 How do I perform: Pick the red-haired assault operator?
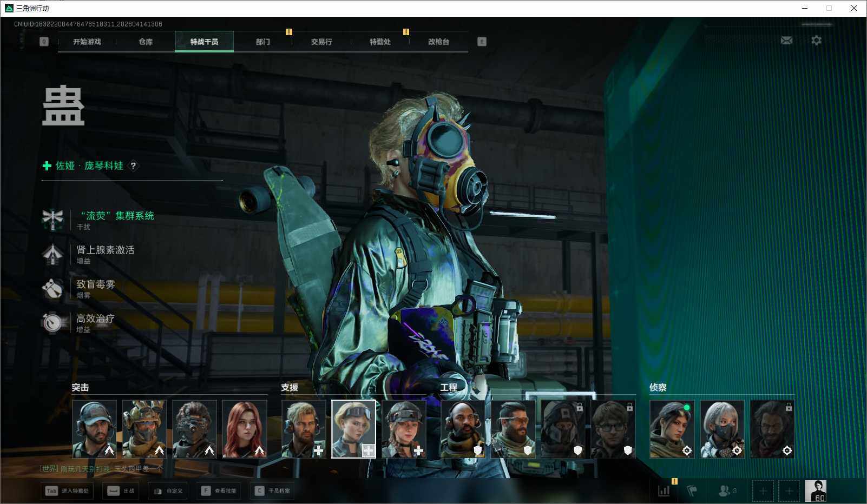tap(245, 429)
